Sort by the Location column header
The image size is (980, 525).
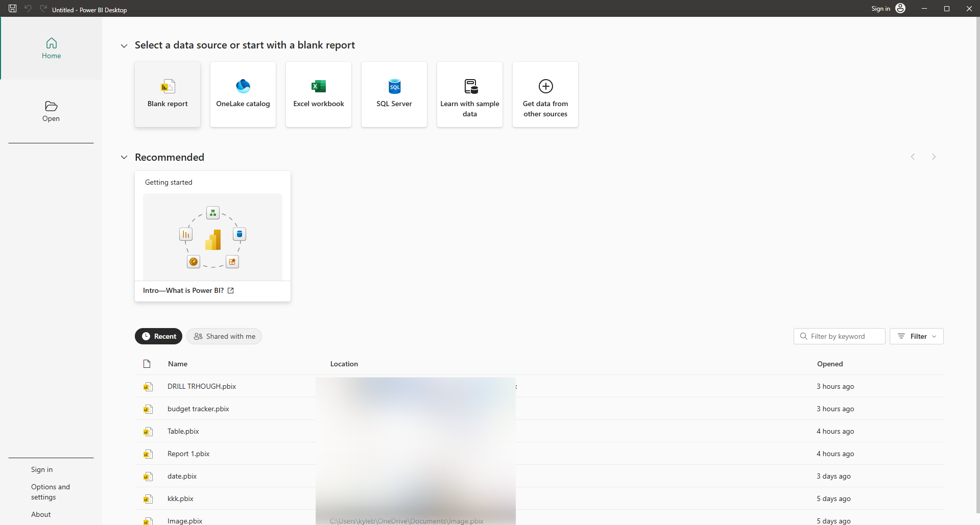pyautogui.click(x=344, y=364)
